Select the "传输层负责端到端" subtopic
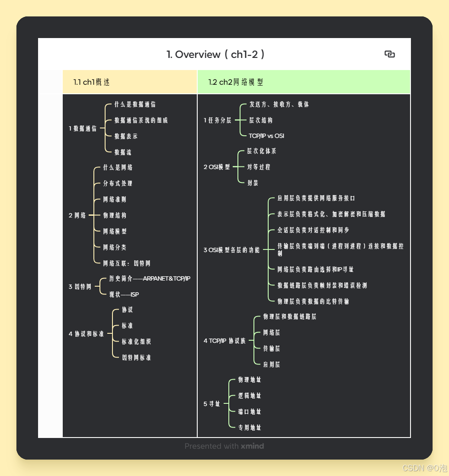 coord(340,249)
